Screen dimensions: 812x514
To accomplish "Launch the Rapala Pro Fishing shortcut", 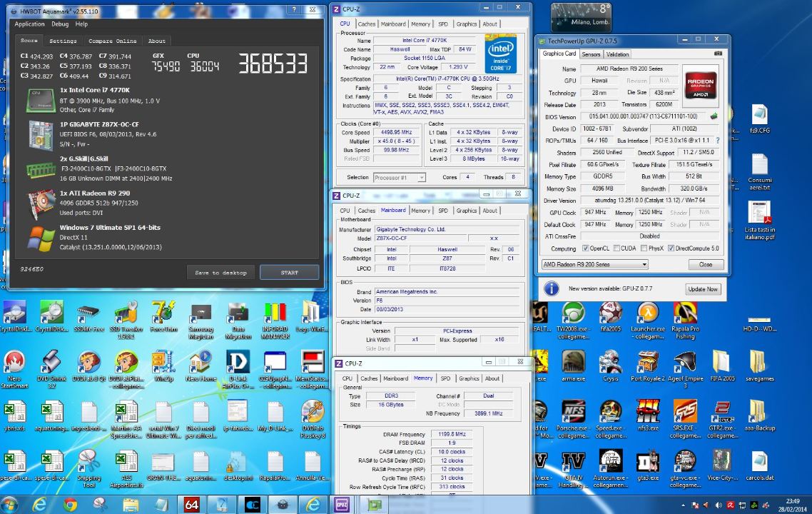I will pos(685,321).
